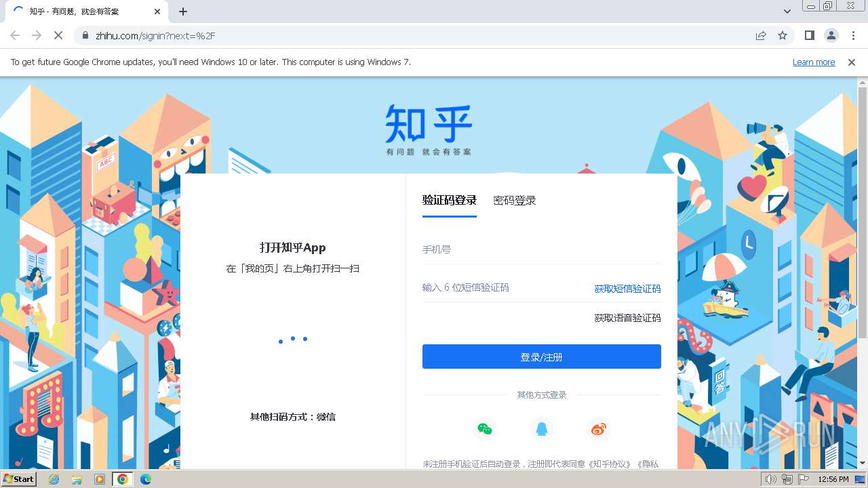
Task: Share this page via toolbar icon
Action: (x=761, y=35)
